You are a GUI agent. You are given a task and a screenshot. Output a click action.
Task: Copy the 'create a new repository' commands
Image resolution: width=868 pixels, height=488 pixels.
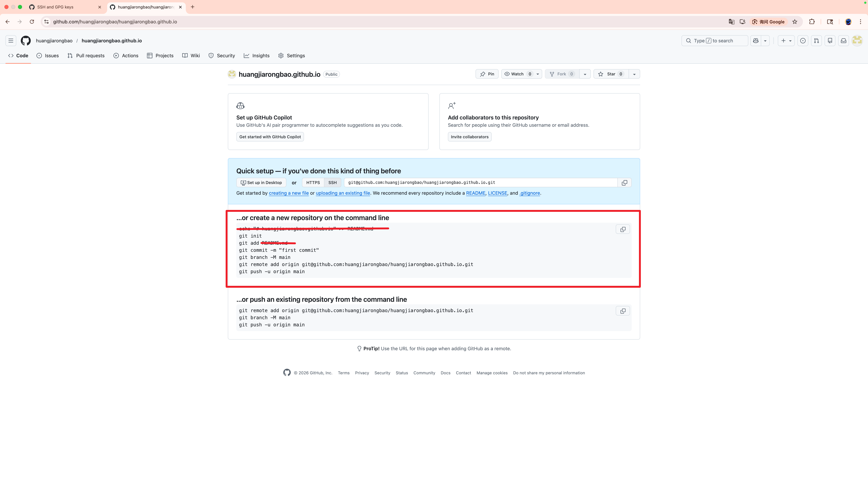point(623,229)
